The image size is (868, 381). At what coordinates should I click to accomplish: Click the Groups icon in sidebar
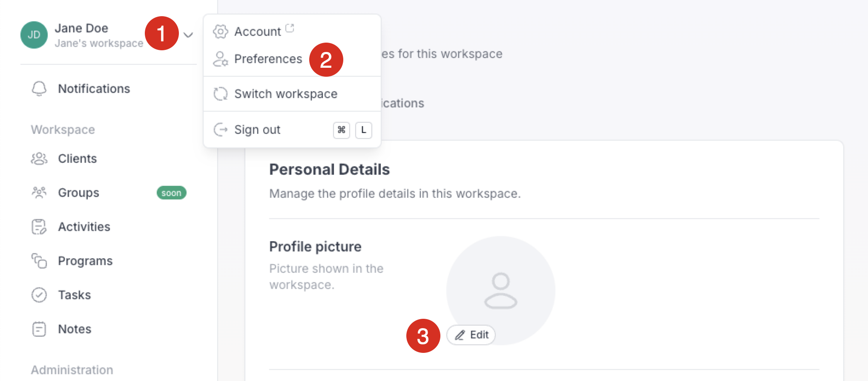pos(39,193)
